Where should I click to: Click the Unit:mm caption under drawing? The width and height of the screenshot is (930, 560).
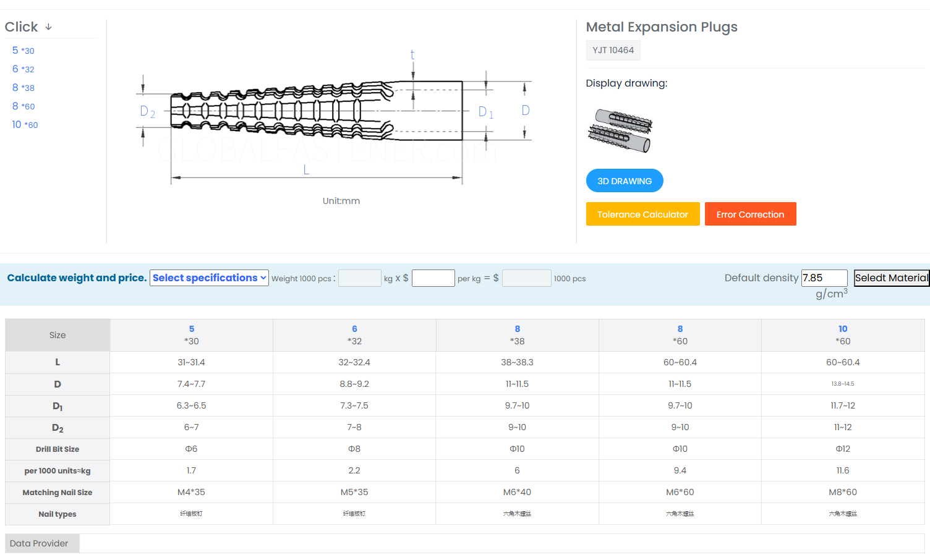341,201
